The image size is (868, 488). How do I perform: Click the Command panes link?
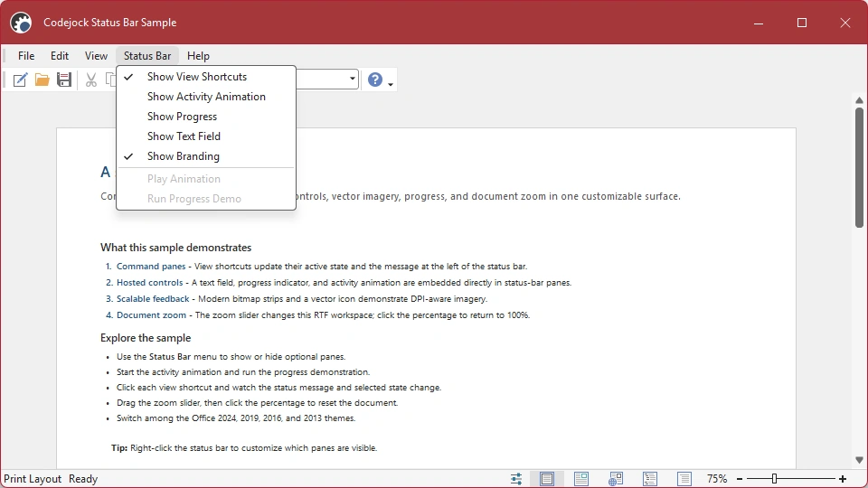[x=151, y=266]
